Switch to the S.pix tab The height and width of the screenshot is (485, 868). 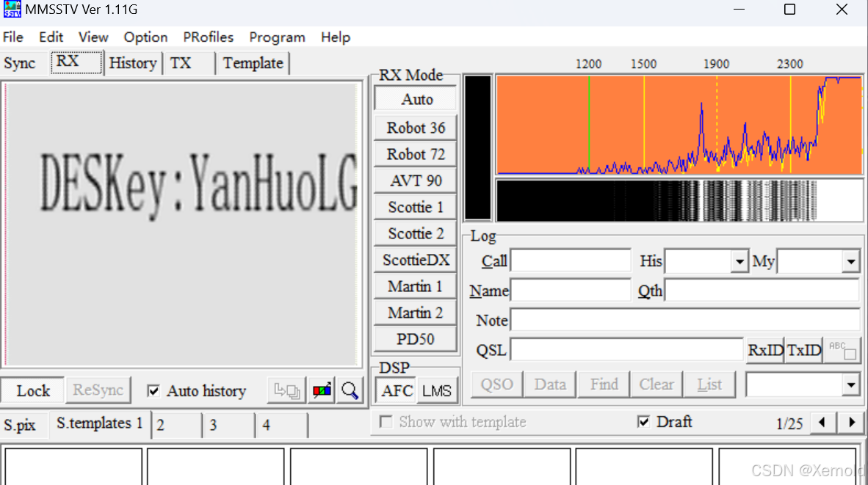tap(22, 426)
